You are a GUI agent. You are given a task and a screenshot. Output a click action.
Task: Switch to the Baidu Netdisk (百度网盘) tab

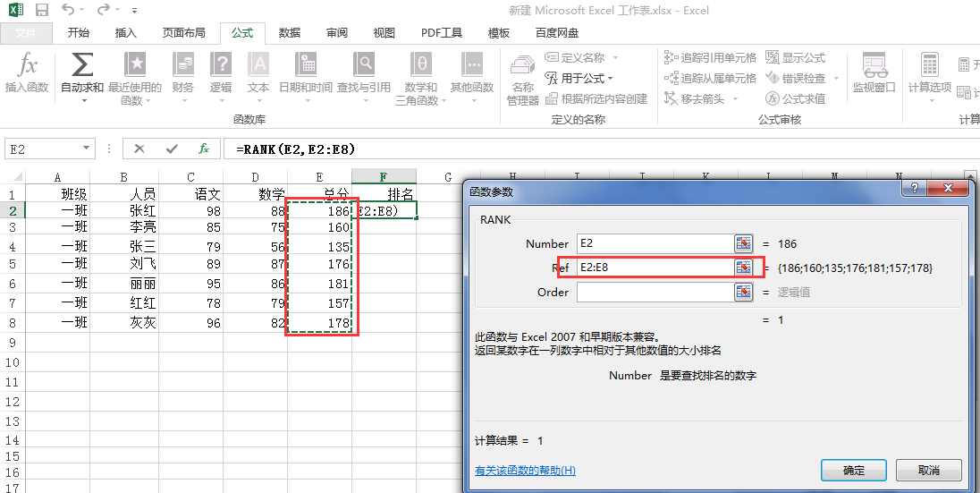tap(557, 33)
